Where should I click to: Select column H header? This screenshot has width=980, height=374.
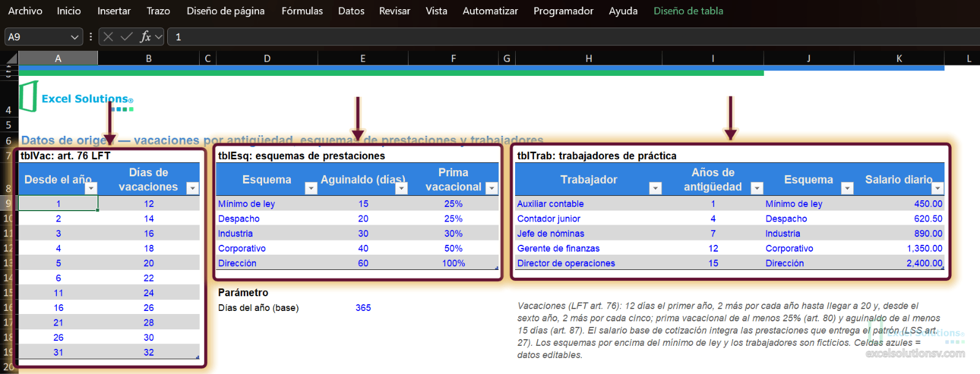589,59
